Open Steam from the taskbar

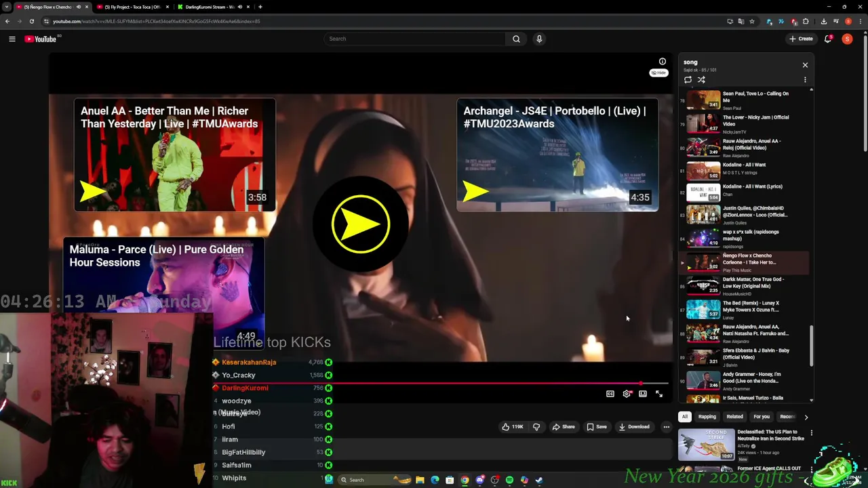[539, 480]
